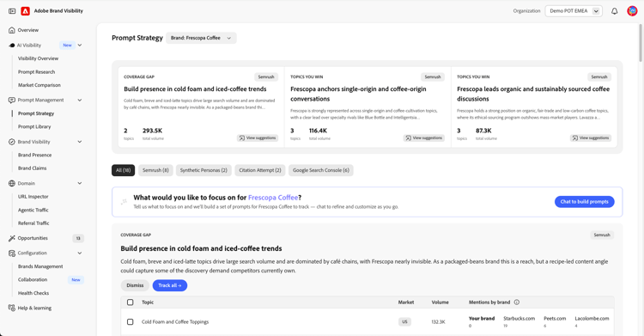Click the Starbucks.com mentions text
This screenshot has width=644, height=336.
click(x=519, y=319)
